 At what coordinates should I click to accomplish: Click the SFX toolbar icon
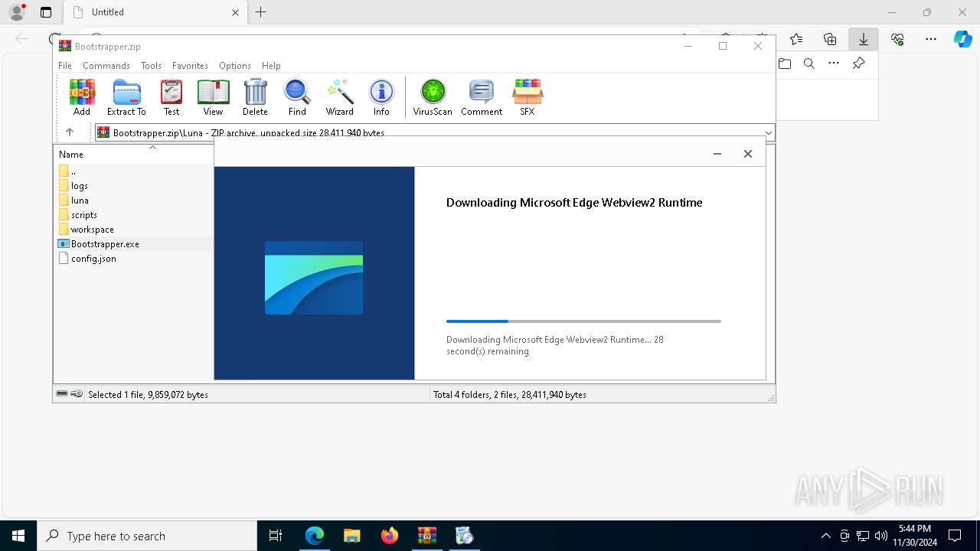[x=528, y=97]
